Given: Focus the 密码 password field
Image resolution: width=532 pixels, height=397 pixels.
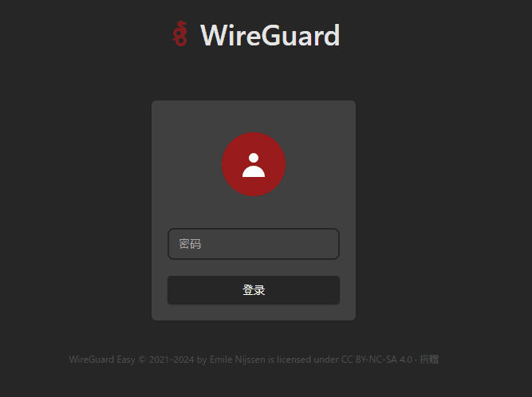Looking at the screenshot, I should [254, 244].
